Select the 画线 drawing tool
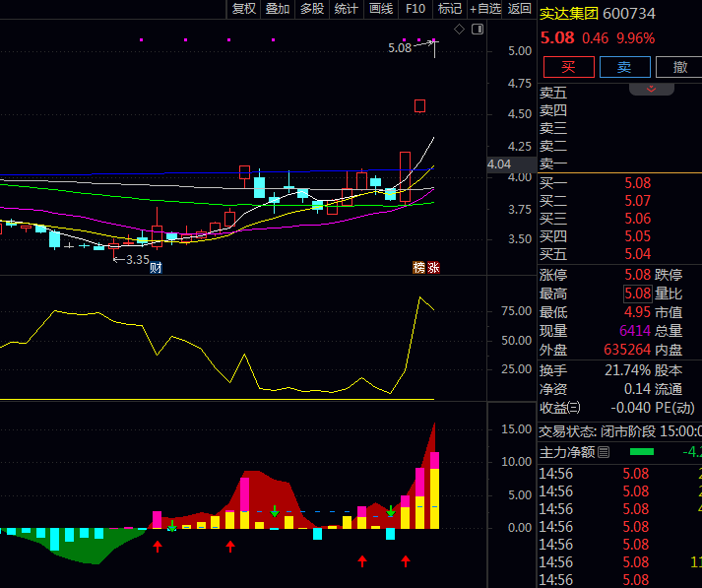The width and height of the screenshot is (702, 588). pos(380,9)
